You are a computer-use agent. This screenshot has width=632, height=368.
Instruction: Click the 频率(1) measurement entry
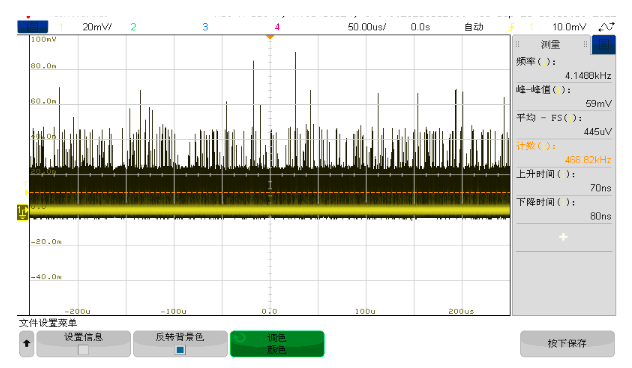pos(536,62)
